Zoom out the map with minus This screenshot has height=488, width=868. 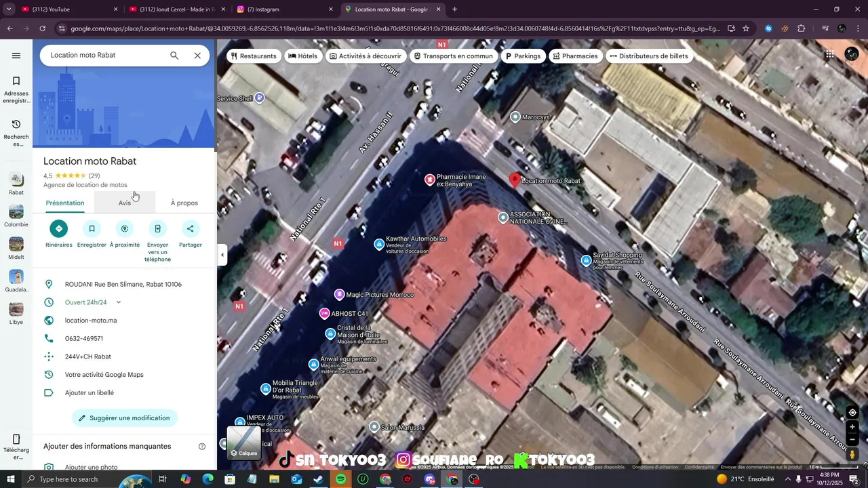click(852, 440)
